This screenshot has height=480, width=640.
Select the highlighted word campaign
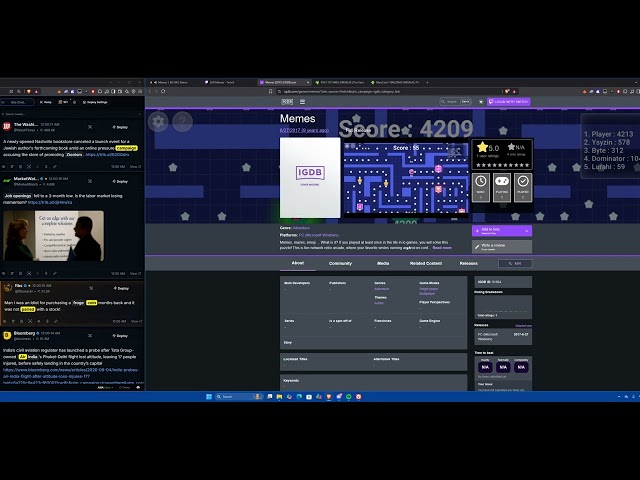tap(127, 148)
